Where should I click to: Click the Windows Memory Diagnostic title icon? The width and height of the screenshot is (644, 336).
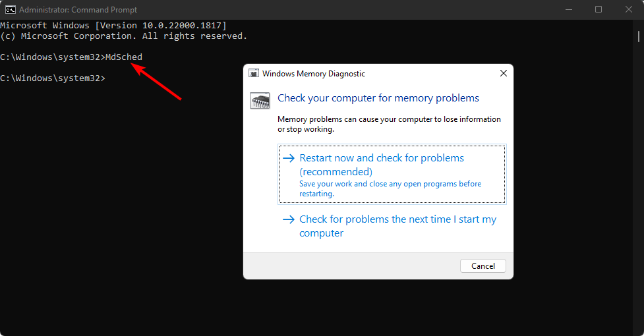(x=254, y=73)
